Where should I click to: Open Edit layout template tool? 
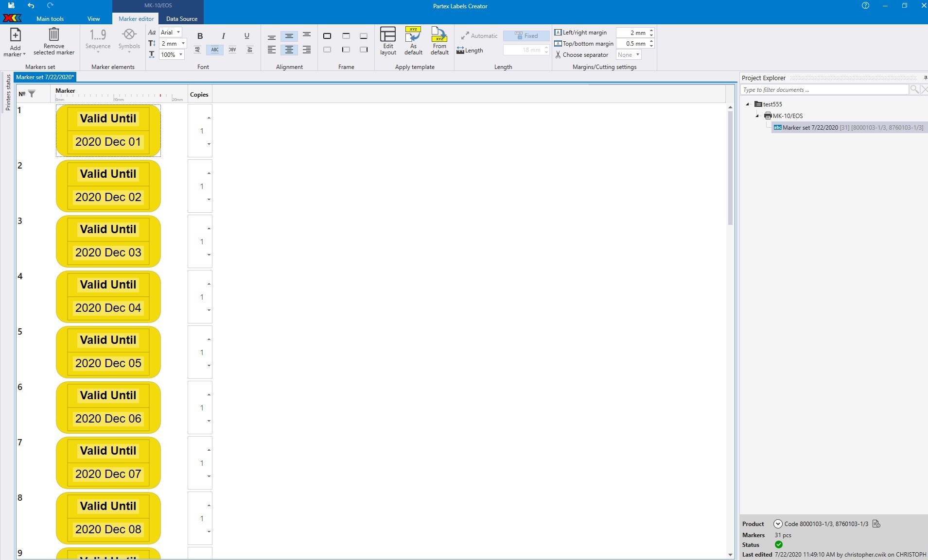click(x=388, y=41)
